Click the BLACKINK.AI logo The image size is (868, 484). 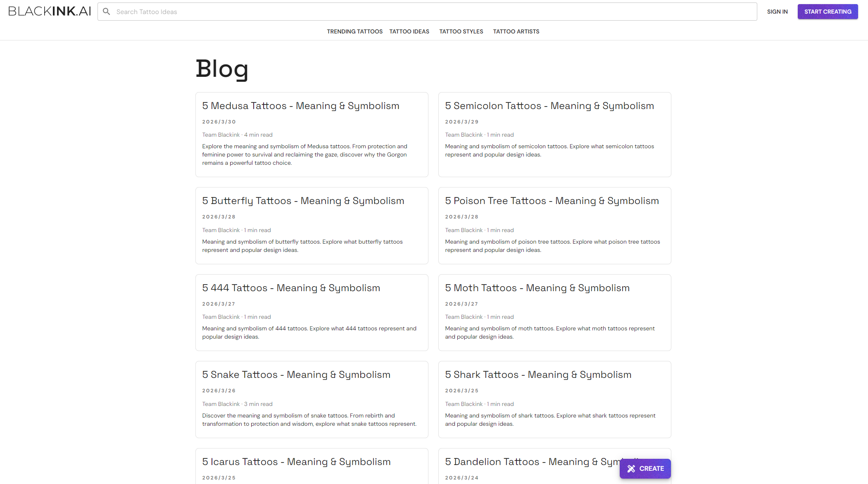pyautogui.click(x=50, y=12)
